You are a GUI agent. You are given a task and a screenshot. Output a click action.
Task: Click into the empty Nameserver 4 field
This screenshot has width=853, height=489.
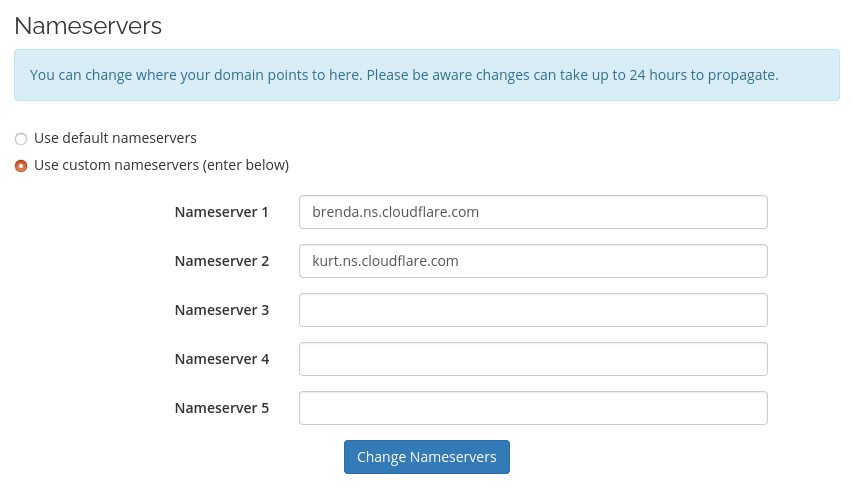[533, 359]
